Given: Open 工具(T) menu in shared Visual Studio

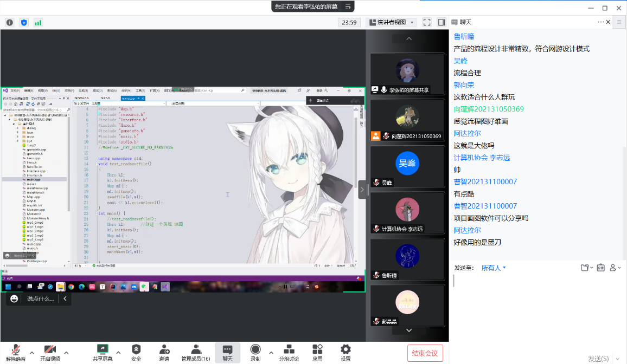Looking at the screenshot, I should pyautogui.click(x=140, y=90).
